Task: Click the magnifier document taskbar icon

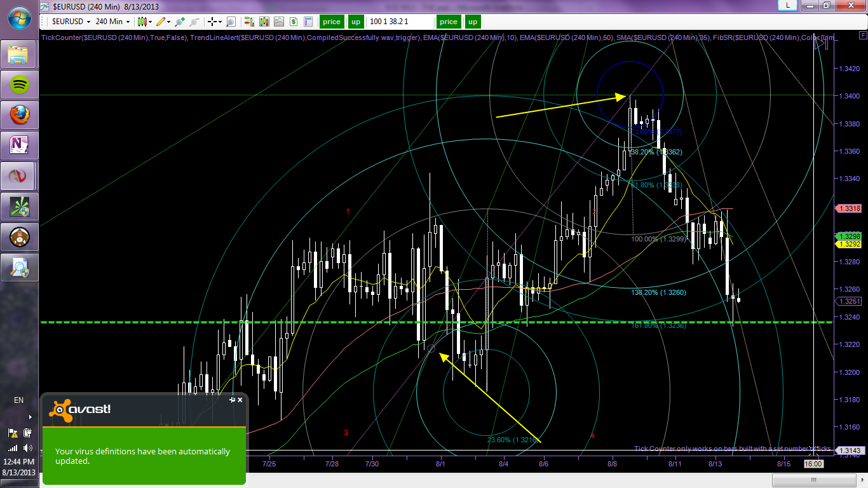Action: coord(19,268)
